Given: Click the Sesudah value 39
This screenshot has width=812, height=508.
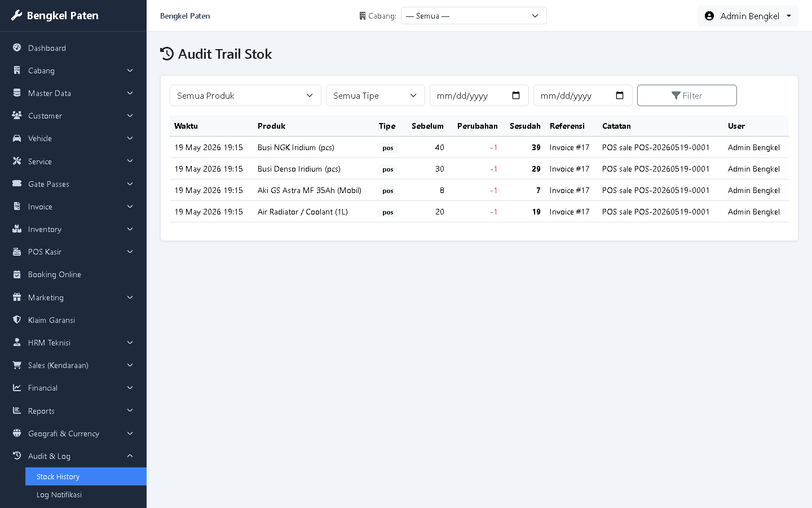Looking at the screenshot, I should click(x=536, y=147).
